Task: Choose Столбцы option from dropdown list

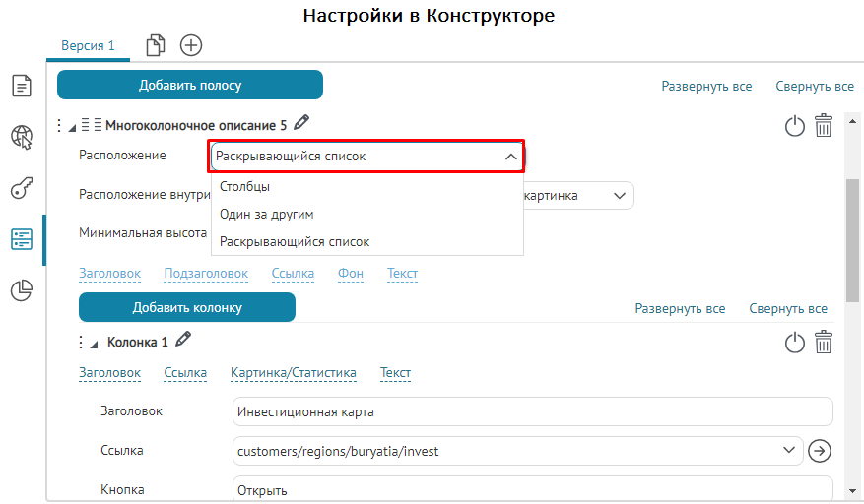Action: [245, 186]
